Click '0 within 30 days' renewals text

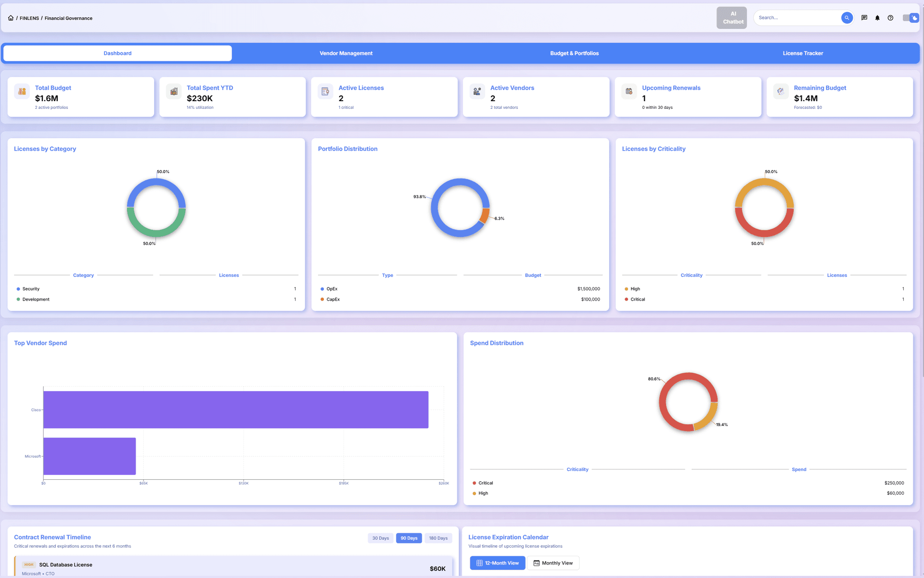pyautogui.click(x=657, y=107)
